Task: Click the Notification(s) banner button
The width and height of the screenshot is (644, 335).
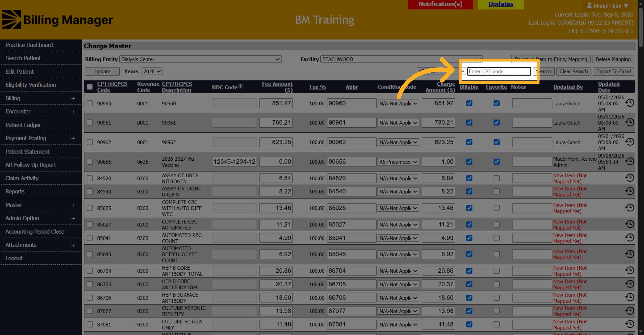Action: point(440,4)
